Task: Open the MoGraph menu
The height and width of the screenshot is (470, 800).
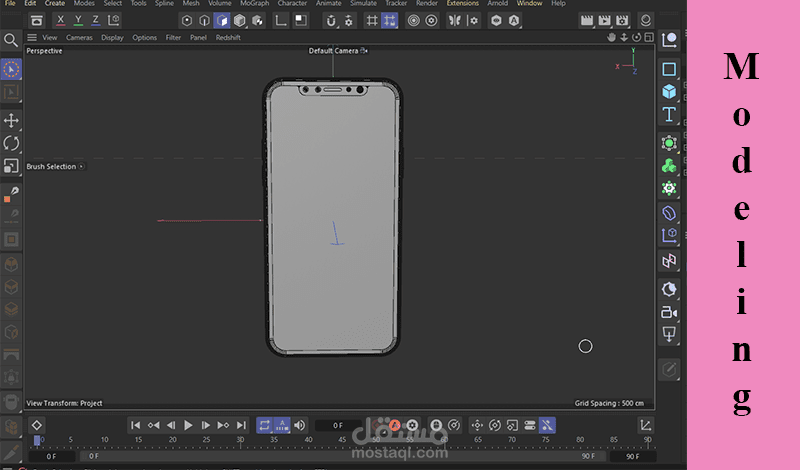Action: pos(254,4)
